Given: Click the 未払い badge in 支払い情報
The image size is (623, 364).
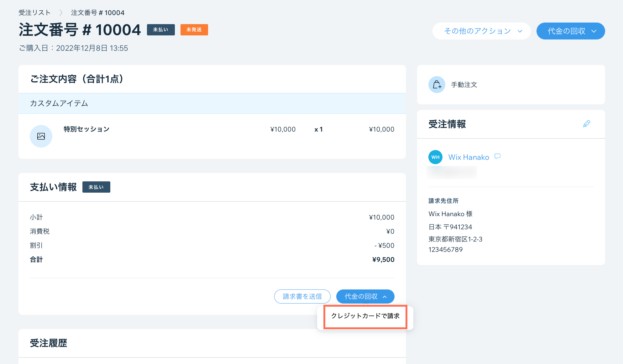Looking at the screenshot, I should pyautogui.click(x=96, y=187).
